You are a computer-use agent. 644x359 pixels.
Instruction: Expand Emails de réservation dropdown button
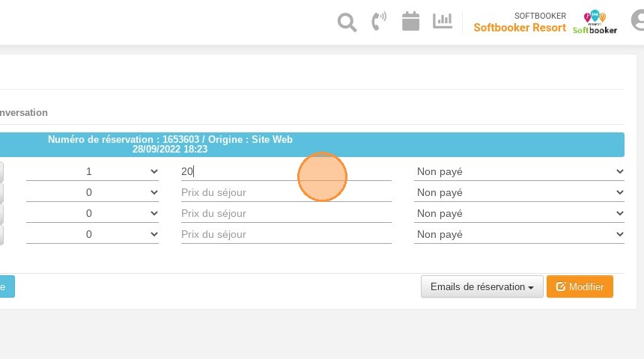pos(482,286)
